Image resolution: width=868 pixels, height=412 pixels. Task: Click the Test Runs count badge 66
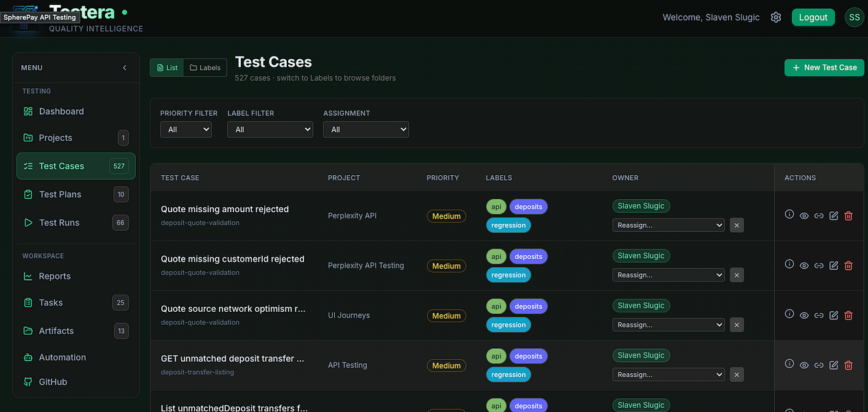point(121,222)
